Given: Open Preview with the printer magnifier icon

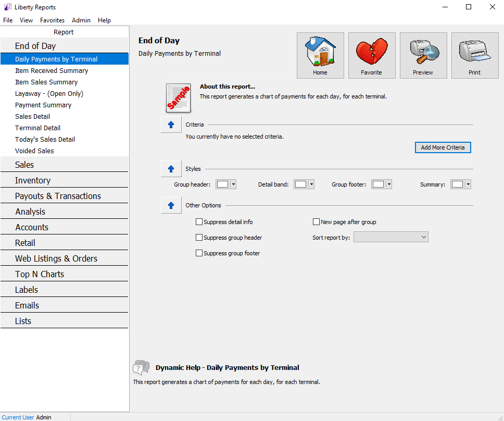Looking at the screenshot, I should point(423,55).
